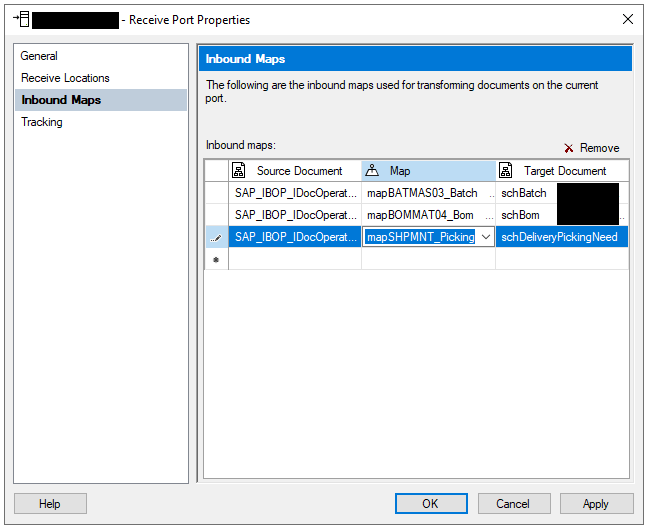This screenshot has height=529, width=649.
Task: Select row header of mapBOMMAT04_Bom row
Action: pyautogui.click(x=216, y=215)
